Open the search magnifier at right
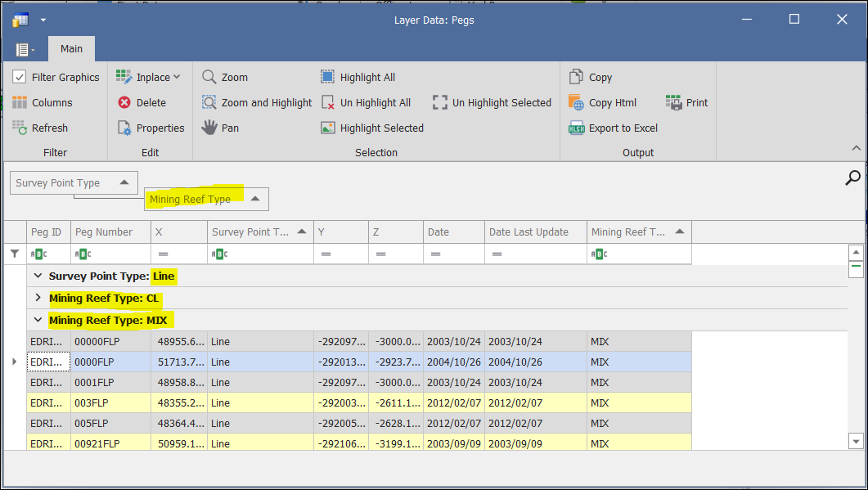 pos(852,178)
